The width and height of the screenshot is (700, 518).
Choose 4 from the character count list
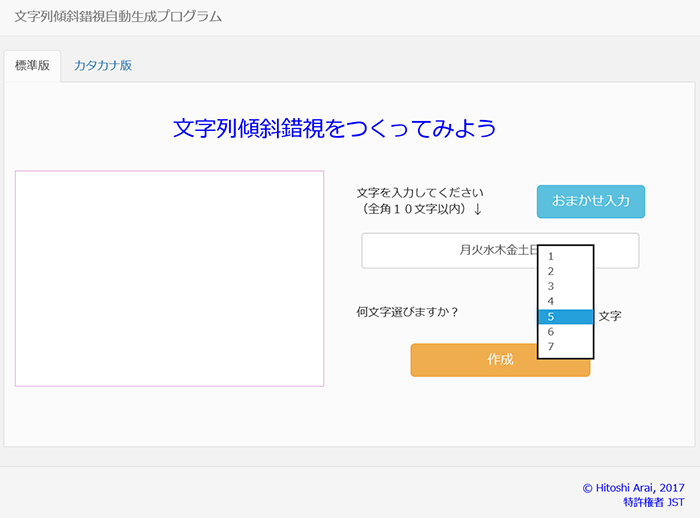[566, 301]
